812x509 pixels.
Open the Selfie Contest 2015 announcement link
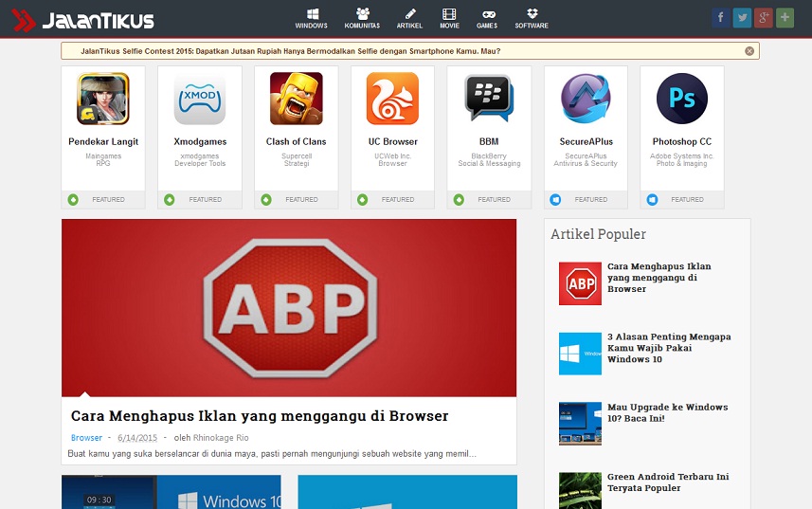[x=291, y=51]
